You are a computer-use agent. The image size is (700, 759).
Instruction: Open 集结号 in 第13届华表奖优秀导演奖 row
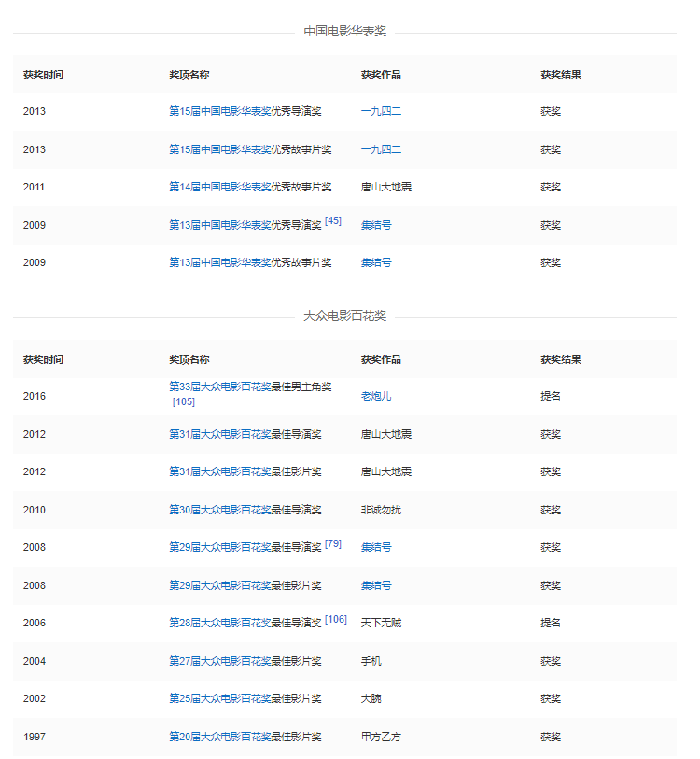point(376,225)
